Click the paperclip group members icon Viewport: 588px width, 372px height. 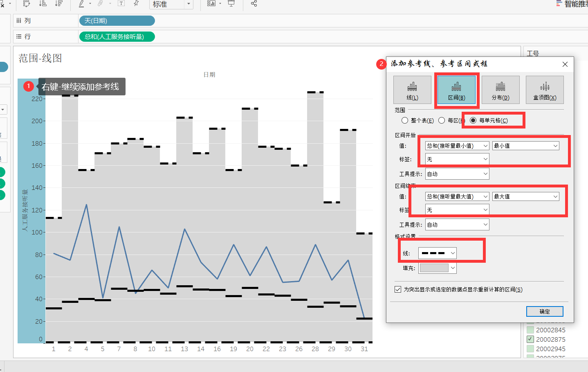(x=101, y=4)
